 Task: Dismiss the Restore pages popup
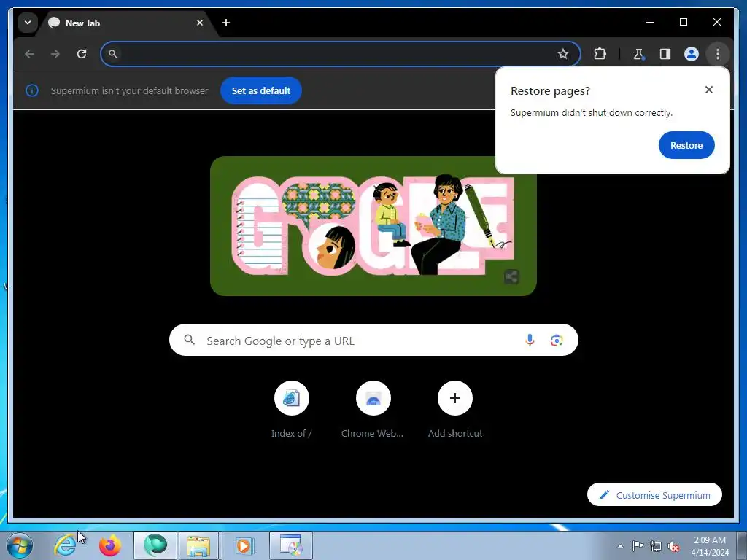[x=709, y=90]
